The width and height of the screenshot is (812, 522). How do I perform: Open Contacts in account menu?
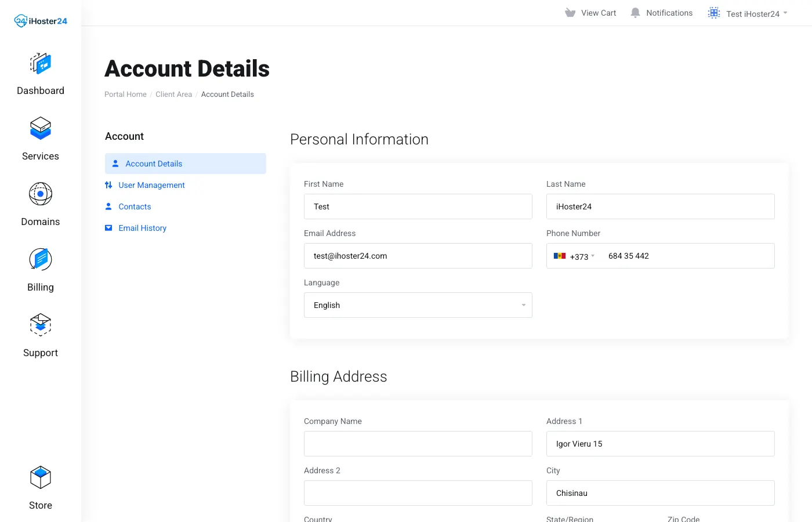pos(135,206)
